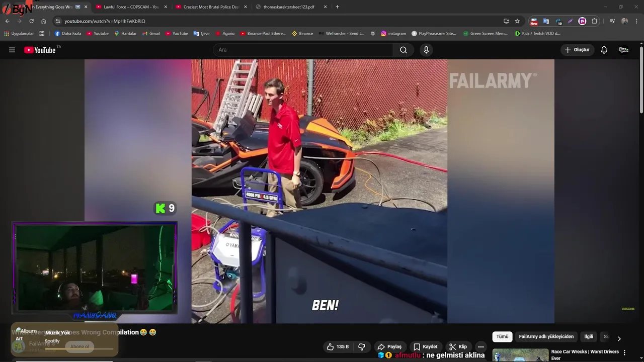Click the youtube.com address bar URL
The height and width of the screenshot is (362, 644).
coord(105,21)
